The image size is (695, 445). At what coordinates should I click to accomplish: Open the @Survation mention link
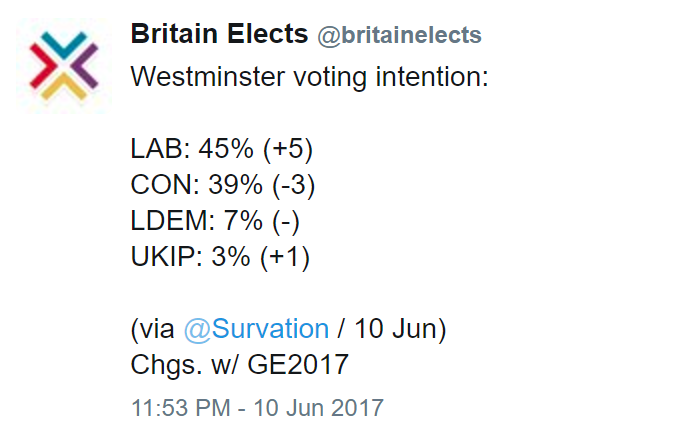(256, 329)
